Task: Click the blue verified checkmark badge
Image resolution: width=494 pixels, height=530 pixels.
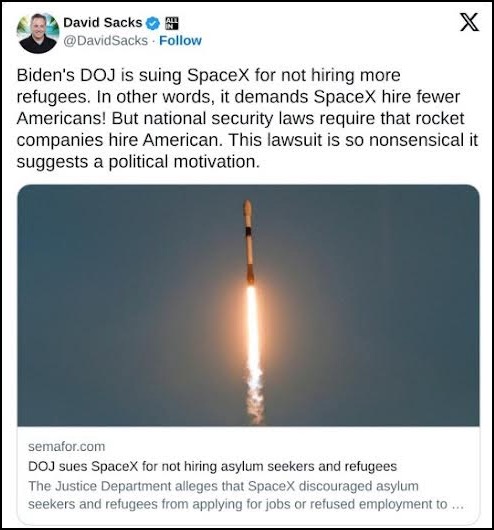Action: [153, 23]
